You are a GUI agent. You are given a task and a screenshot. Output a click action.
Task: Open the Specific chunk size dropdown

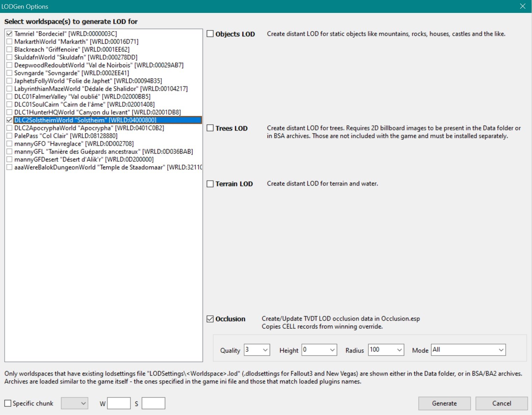pos(74,403)
